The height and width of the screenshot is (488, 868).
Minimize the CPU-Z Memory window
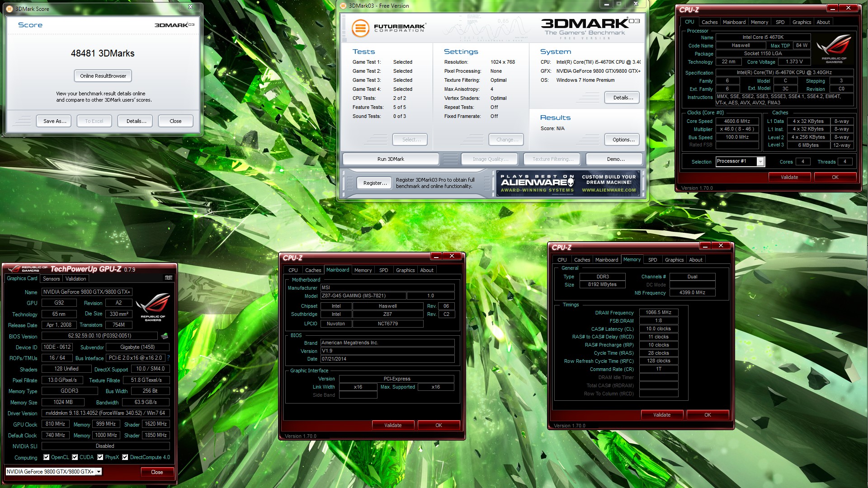tap(705, 246)
